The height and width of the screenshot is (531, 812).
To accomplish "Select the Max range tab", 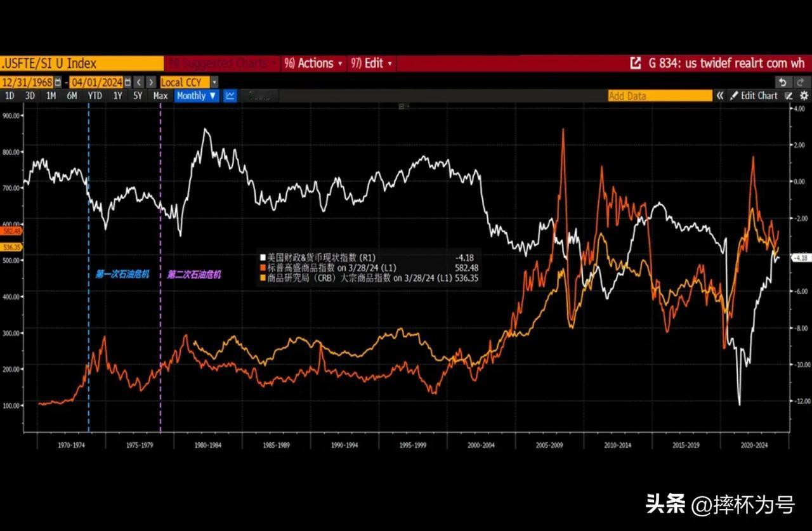I will point(160,96).
